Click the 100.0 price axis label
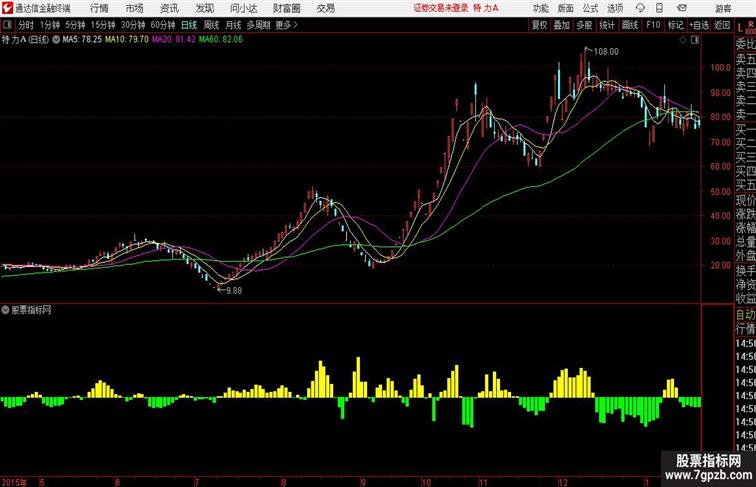Image resolution: width=756 pixels, height=487 pixels. pyautogui.click(x=720, y=68)
